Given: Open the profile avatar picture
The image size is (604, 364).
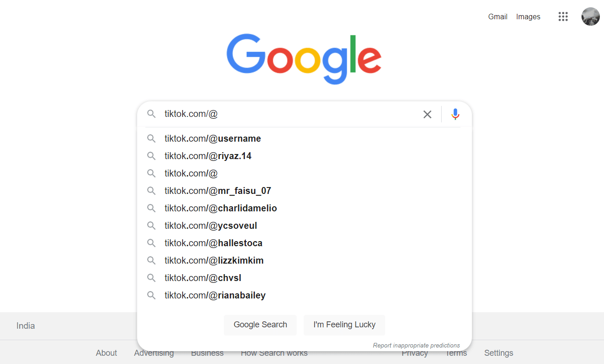Looking at the screenshot, I should (x=591, y=17).
